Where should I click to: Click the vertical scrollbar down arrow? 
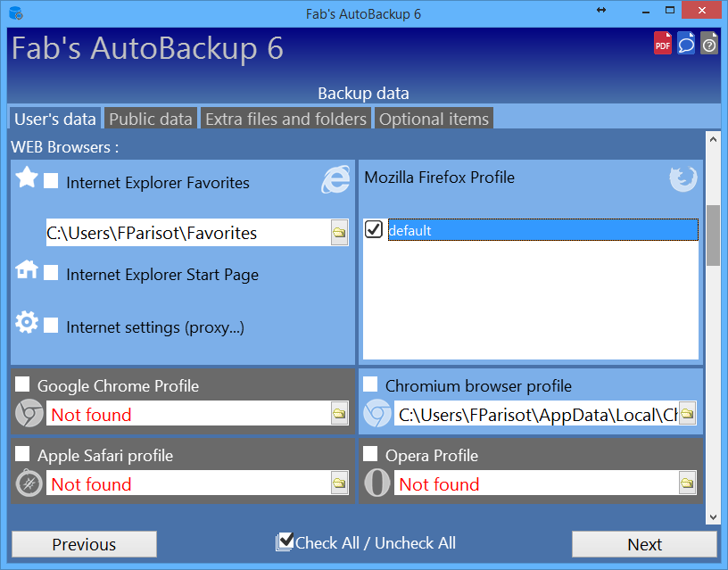tap(713, 516)
